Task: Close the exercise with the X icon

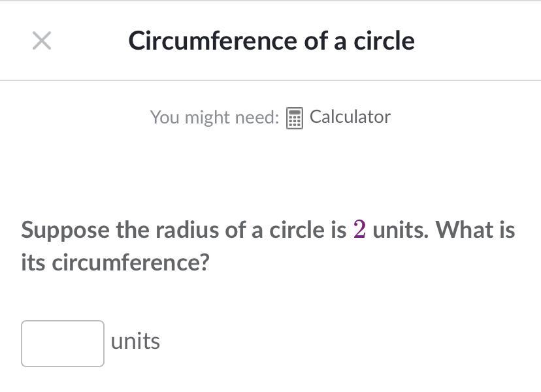Action: pos(42,41)
